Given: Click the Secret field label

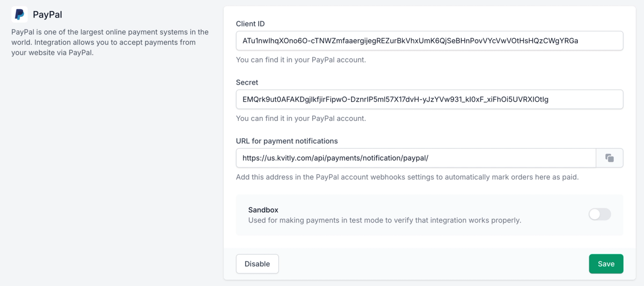Looking at the screenshot, I should [247, 82].
